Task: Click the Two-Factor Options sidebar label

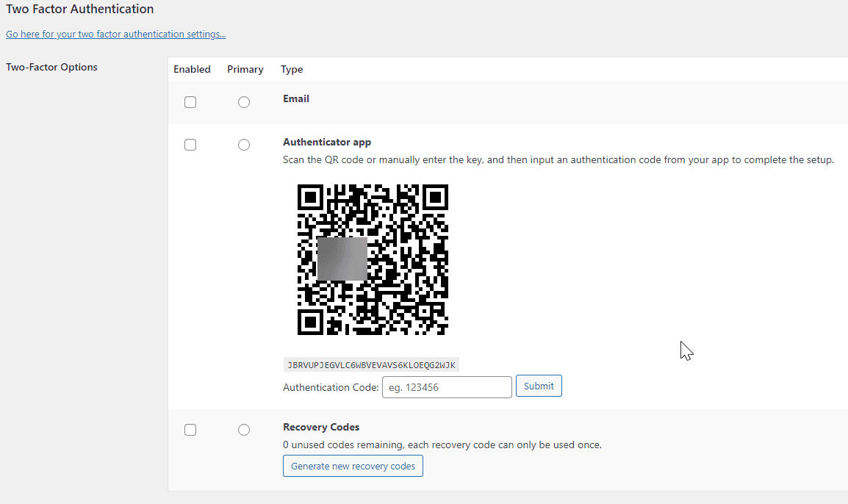Action: pyautogui.click(x=51, y=67)
